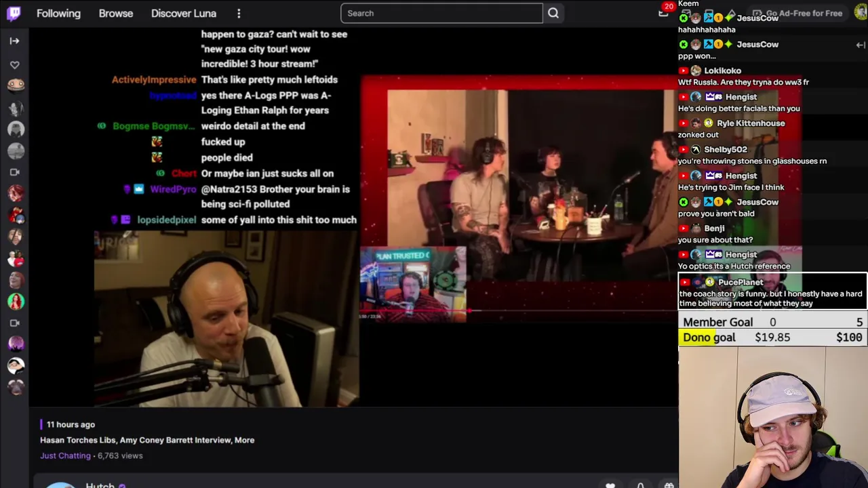
Task: Click Ryle Kittenhouse's name in chat
Action: (751, 123)
